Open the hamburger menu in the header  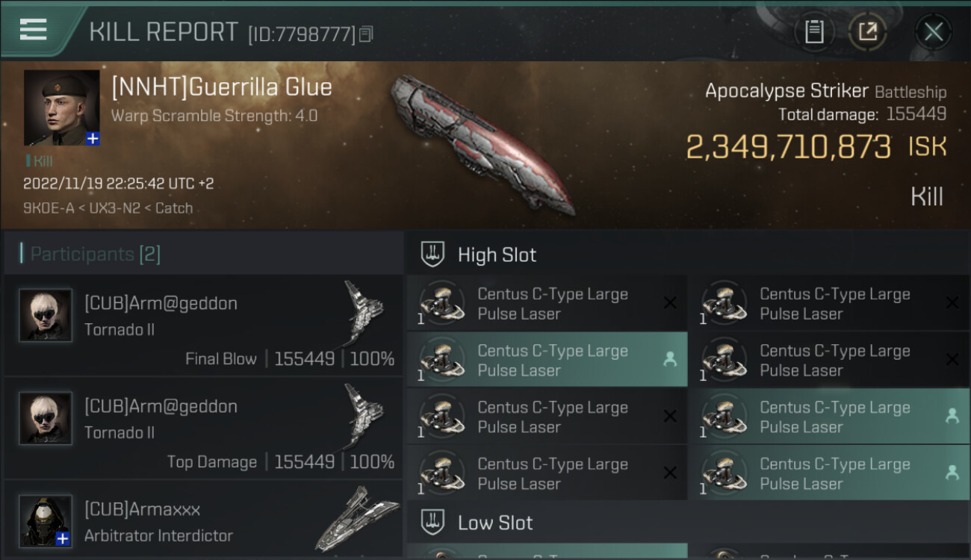pos(34,29)
